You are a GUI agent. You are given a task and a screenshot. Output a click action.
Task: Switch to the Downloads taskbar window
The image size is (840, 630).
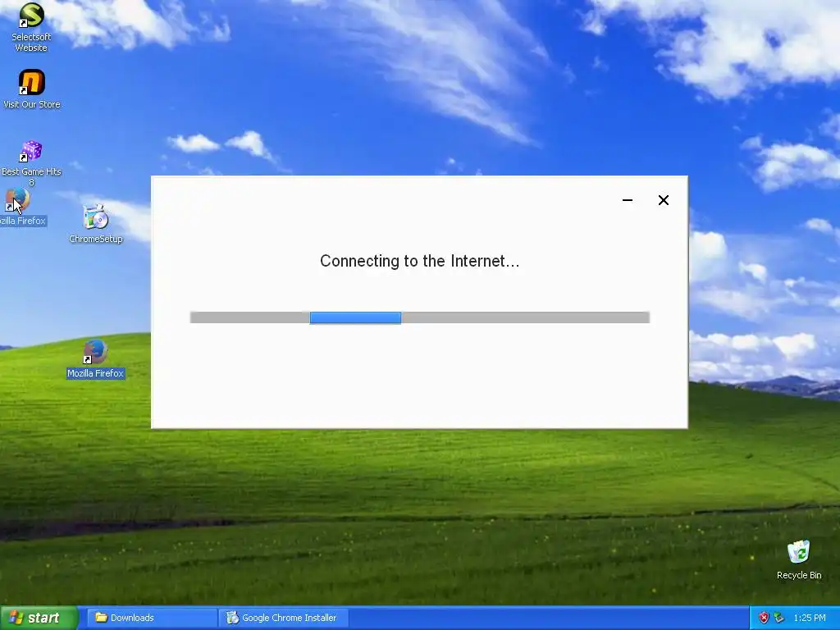pos(151,618)
